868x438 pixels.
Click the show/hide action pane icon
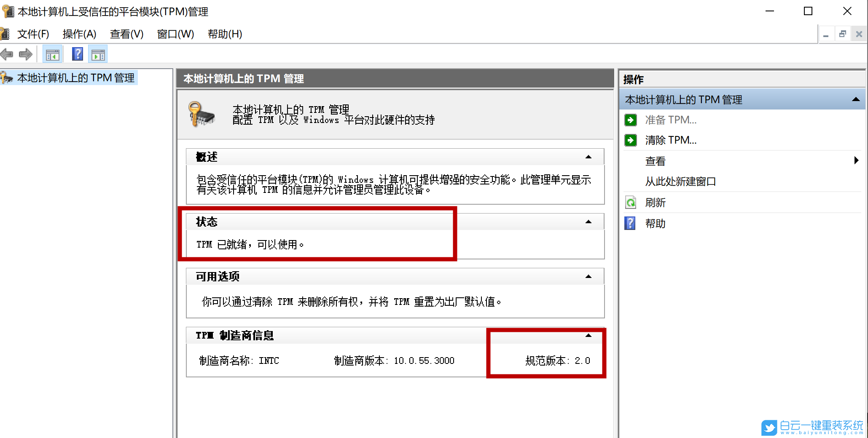[x=97, y=54]
